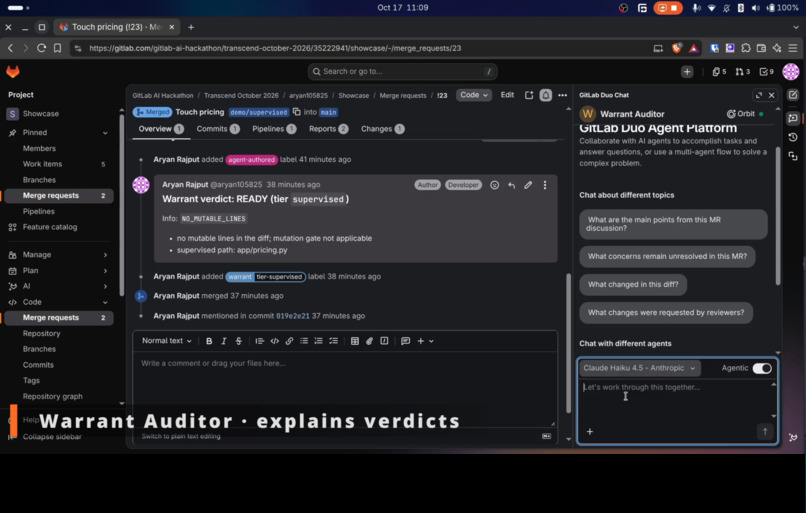Open user avatar menu
This screenshot has width=806, height=513.
coord(791,72)
